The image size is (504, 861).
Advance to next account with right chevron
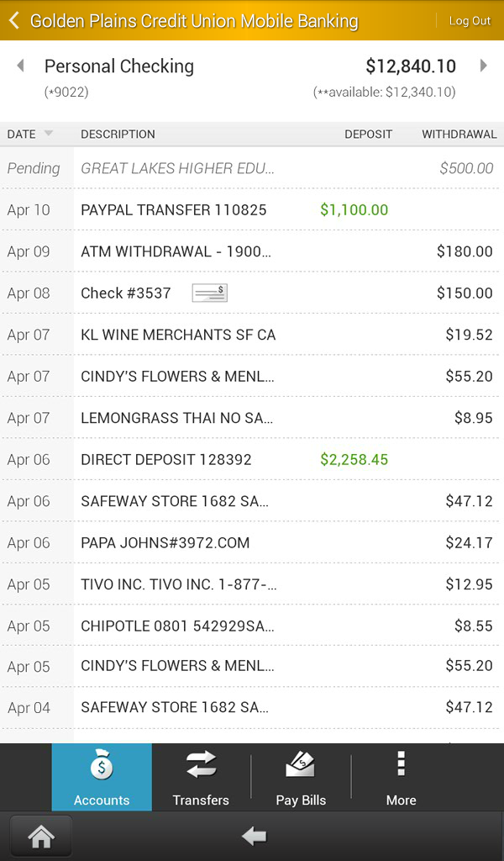pos(485,65)
